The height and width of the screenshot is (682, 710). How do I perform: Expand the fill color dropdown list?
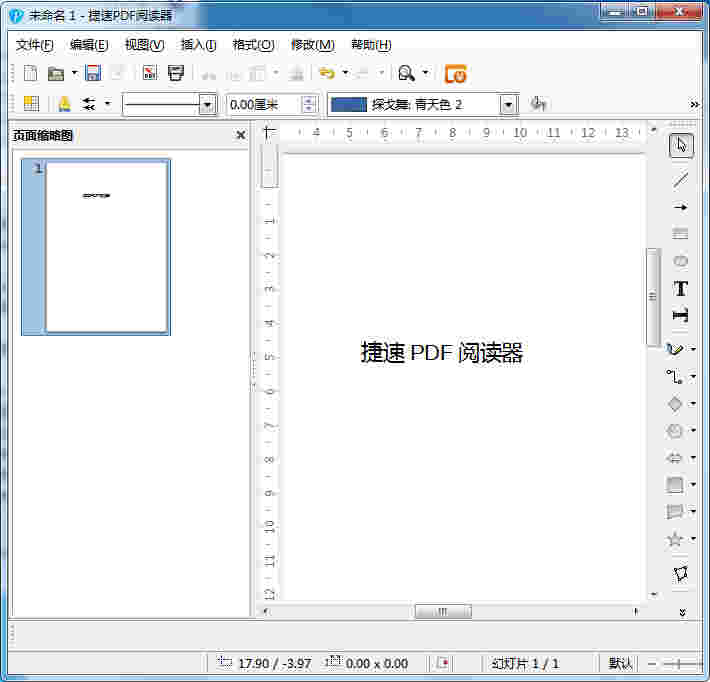pyautogui.click(x=508, y=104)
